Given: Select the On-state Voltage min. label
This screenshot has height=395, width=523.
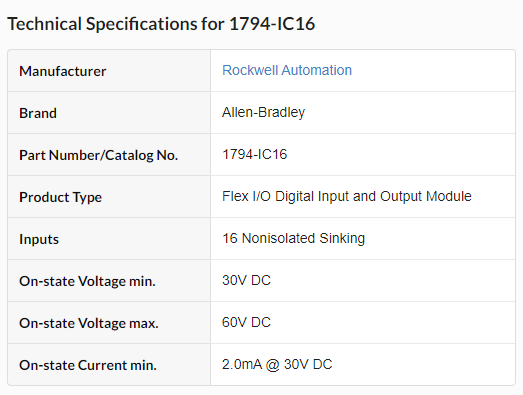Looking at the screenshot, I should pyautogui.click(x=87, y=281).
